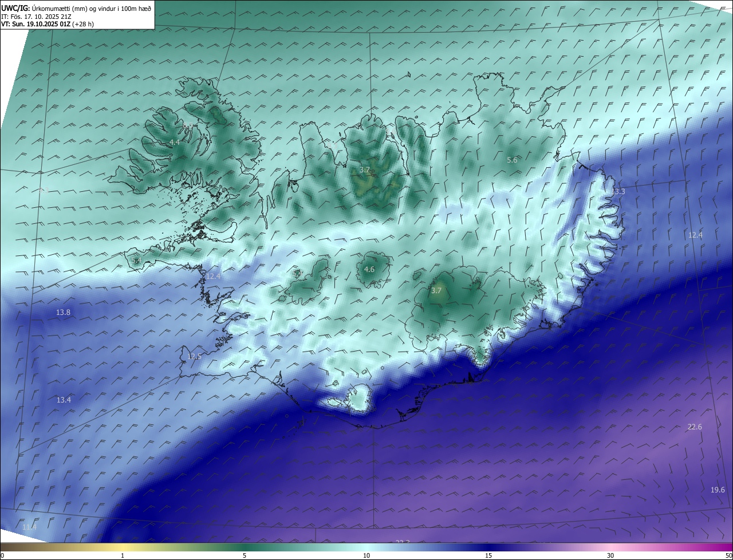Click the legend tick label 30

point(610,555)
